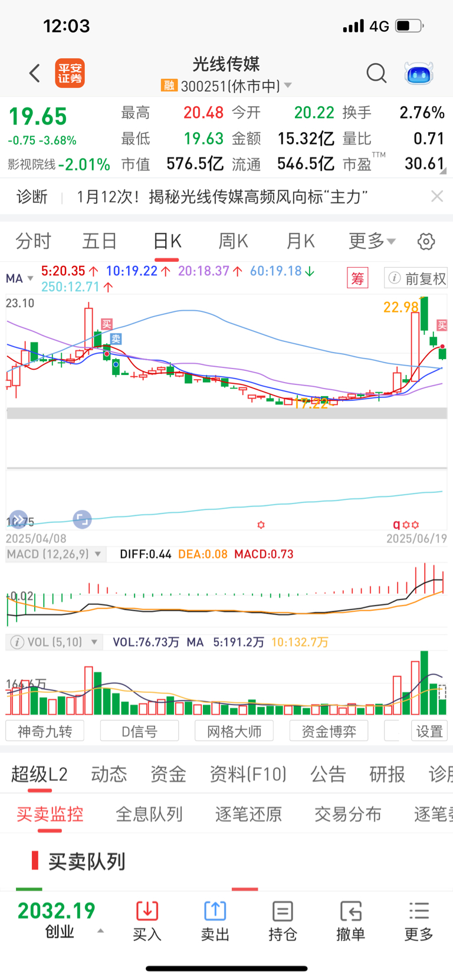Tap the back arrow icon
Viewport: 453px width, 980px height.
coord(35,73)
